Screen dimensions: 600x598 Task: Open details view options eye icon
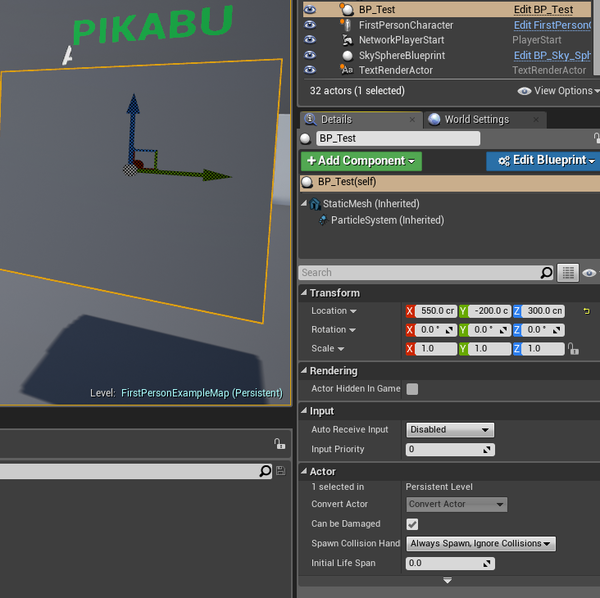point(589,272)
